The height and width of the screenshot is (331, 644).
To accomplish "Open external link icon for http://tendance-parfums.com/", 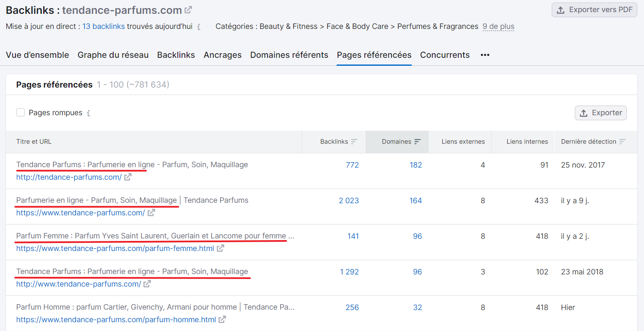I will (x=128, y=177).
